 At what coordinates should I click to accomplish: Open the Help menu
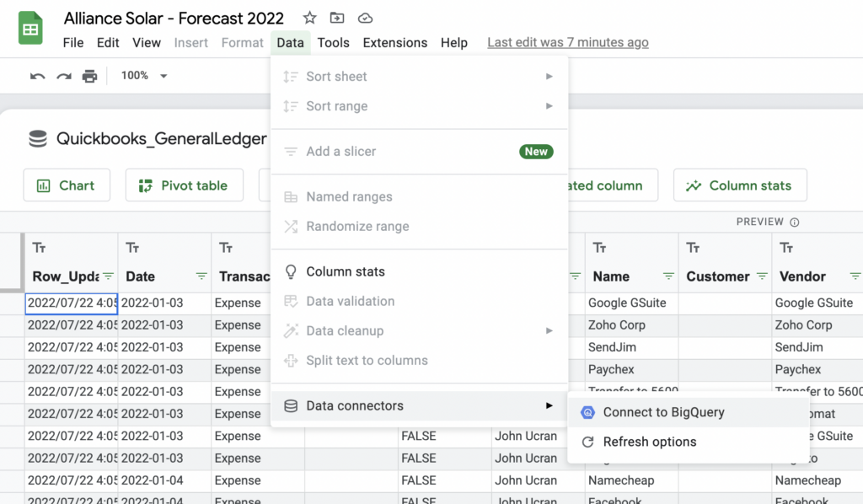tap(454, 43)
